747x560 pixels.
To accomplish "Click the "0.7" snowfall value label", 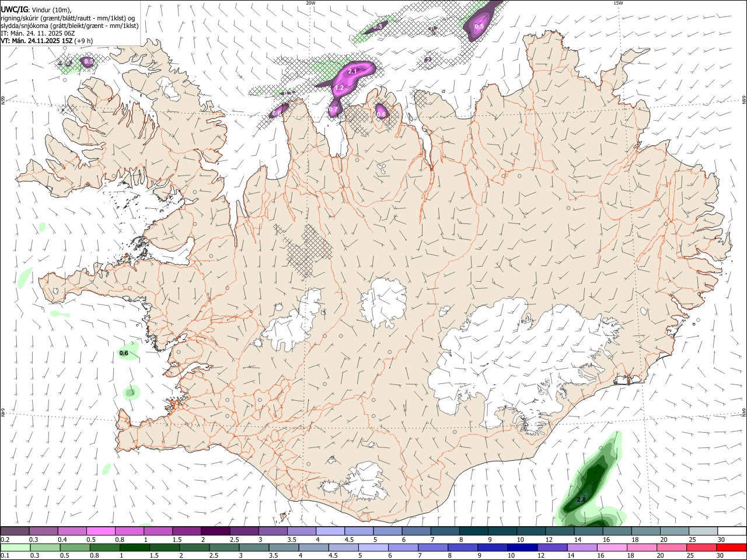I will [x=334, y=110].
